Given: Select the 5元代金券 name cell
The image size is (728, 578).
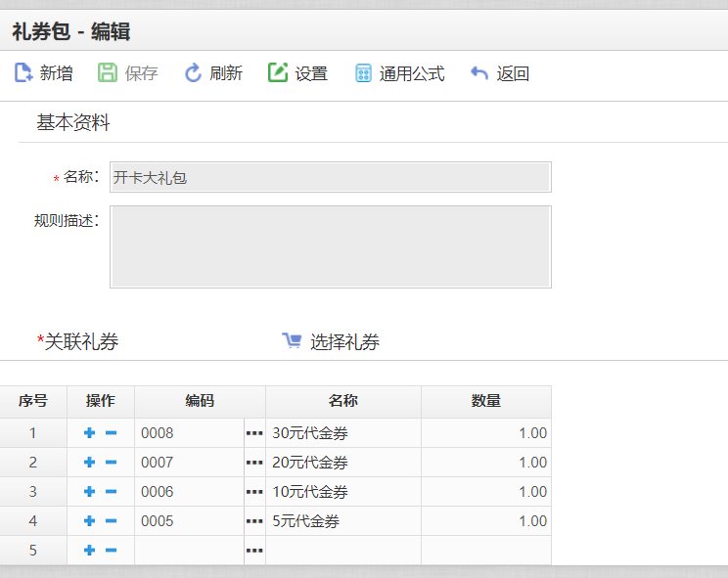Looking at the screenshot, I should 342,521.
